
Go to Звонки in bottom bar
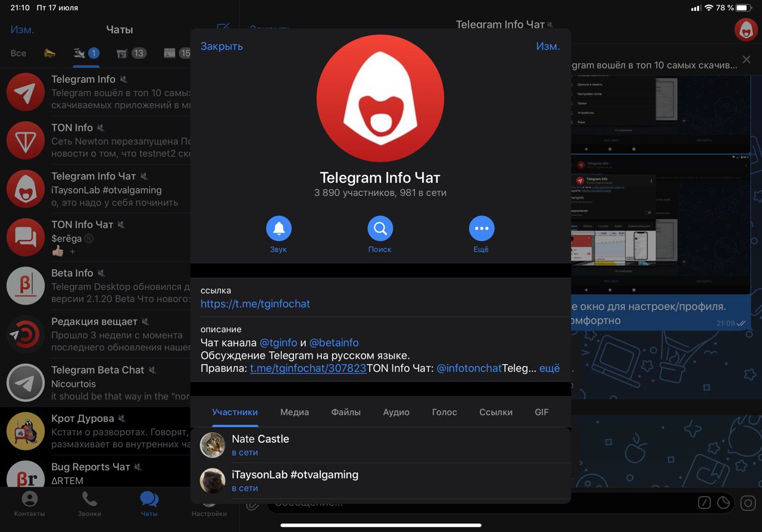[89, 504]
